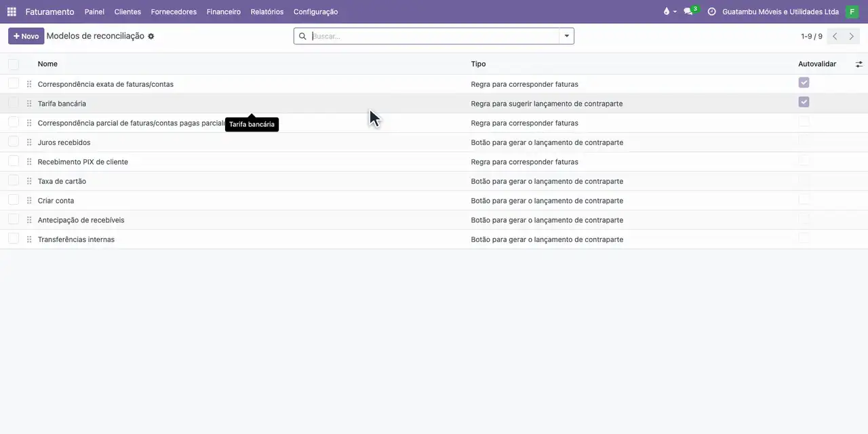Open optional columns settings icon
The image size is (868, 434).
pos(859,64)
